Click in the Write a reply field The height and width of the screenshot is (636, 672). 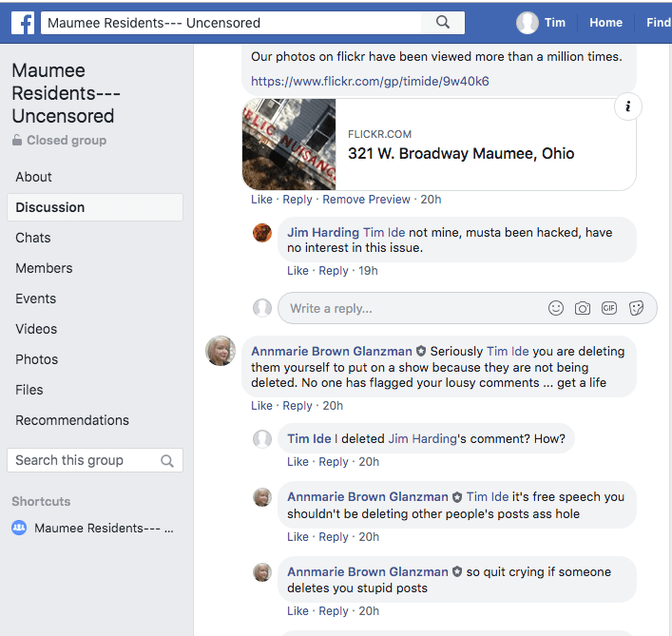(x=409, y=308)
